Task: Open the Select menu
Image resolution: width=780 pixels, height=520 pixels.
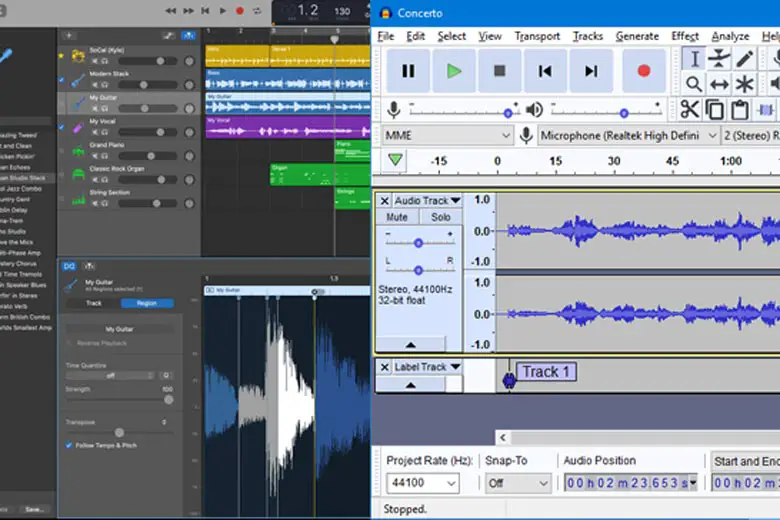Action: 452,36
